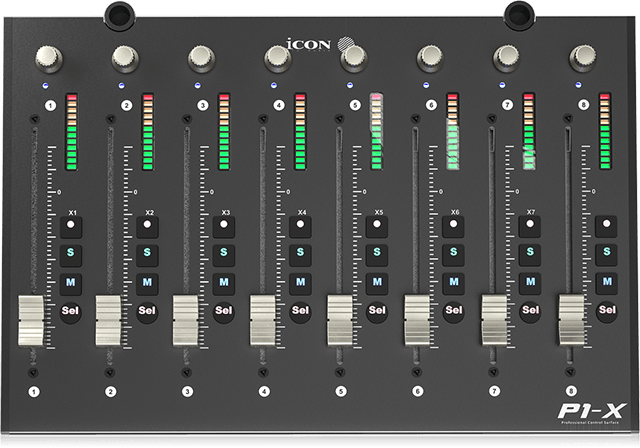Click the channel 4 level meter
640x448 pixels.
tap(300, 131)
